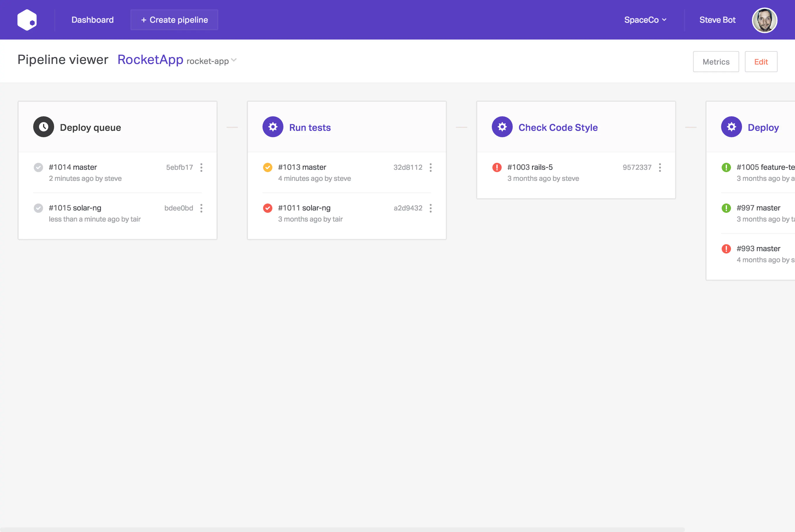Click orange status icon for #1013 master
Viewport: 795px width, 532px height.
pos(268,167)
